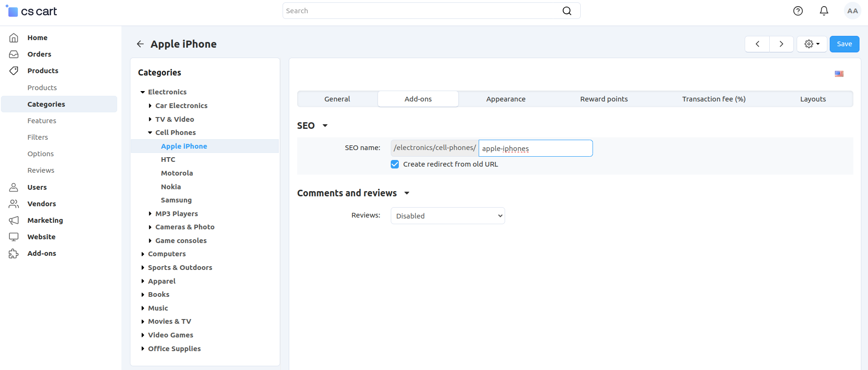Open the help question mark icon

pyautogui.click(x=798, y=11)
